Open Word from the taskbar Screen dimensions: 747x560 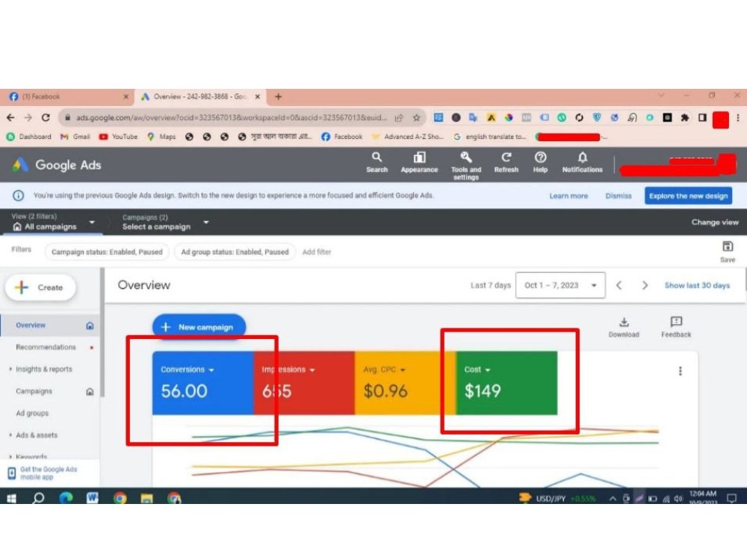click(x=93, y=497)
